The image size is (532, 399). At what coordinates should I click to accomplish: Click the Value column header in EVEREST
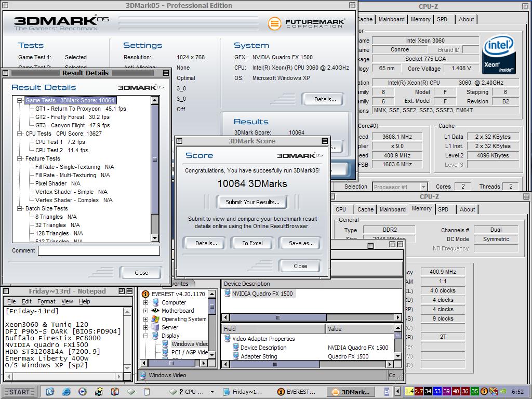click(x=360, y=328)
